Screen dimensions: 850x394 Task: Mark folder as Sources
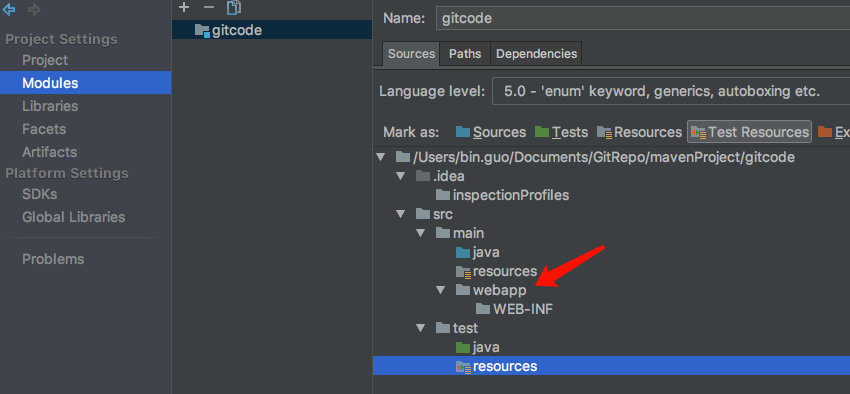491,132
